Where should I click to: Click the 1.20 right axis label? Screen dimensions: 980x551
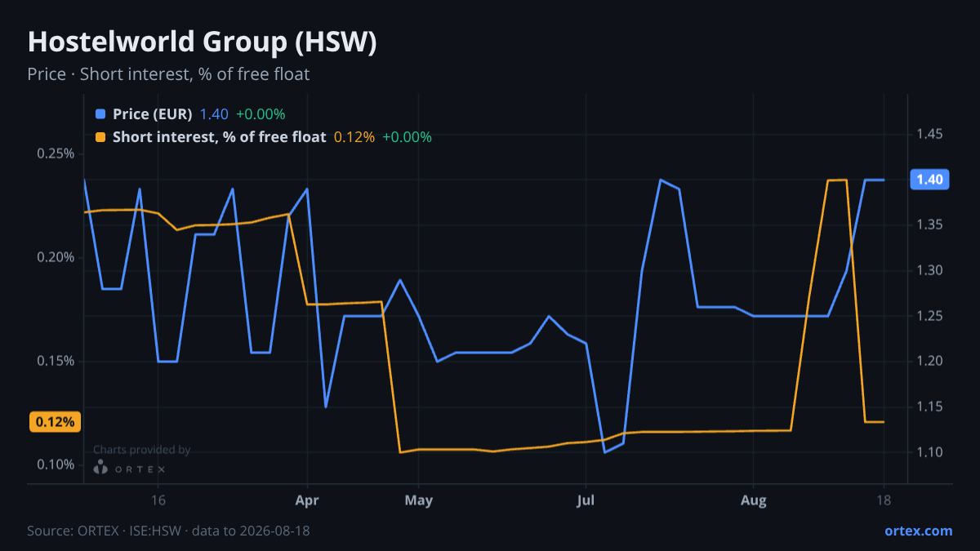(x=929, y=361)
